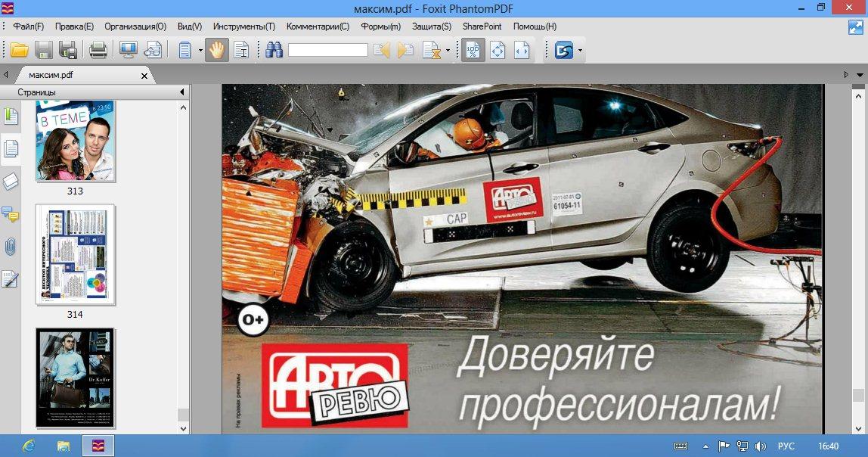Click the РУС language indicator
This screenshot has height=457, width=868.
[x=786, y=446]
